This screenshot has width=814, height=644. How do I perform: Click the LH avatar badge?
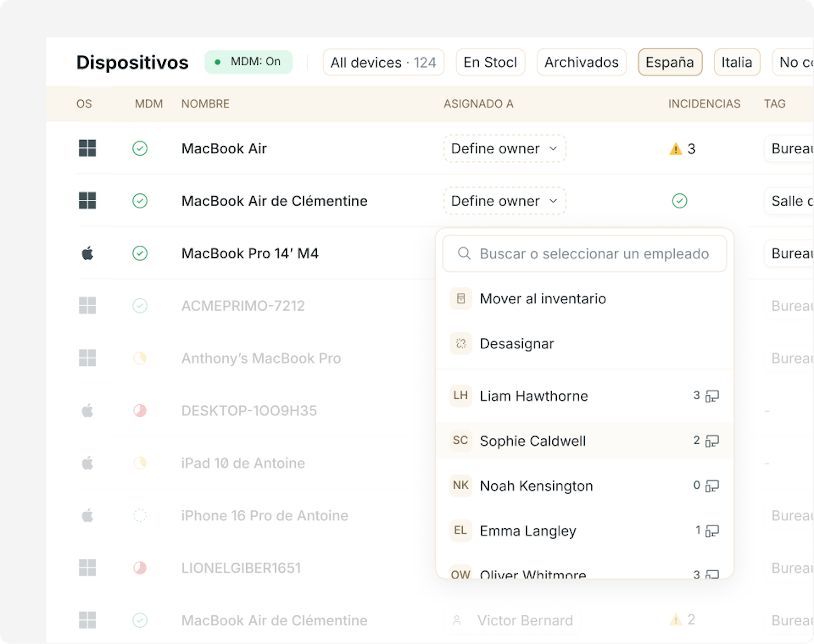[461, 396]
